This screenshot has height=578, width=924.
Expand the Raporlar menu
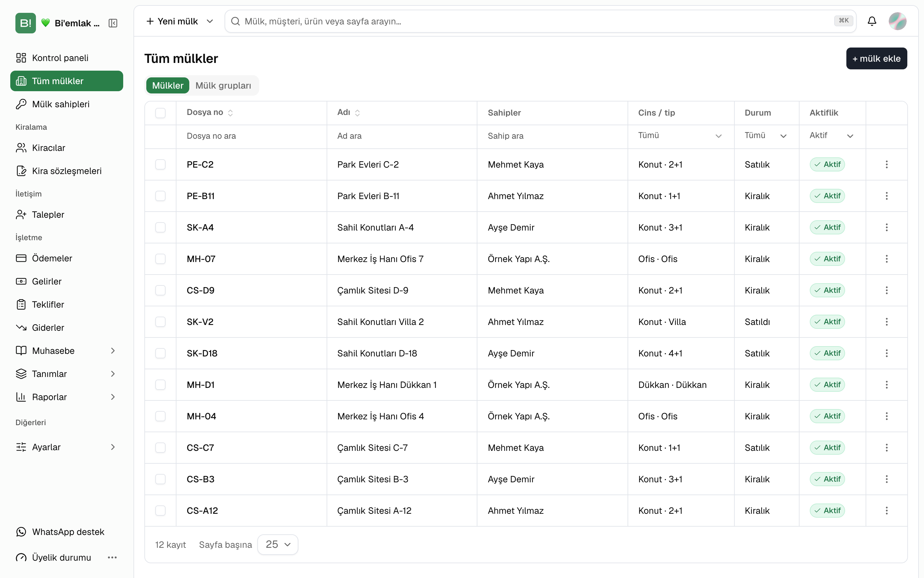(66, 397)
